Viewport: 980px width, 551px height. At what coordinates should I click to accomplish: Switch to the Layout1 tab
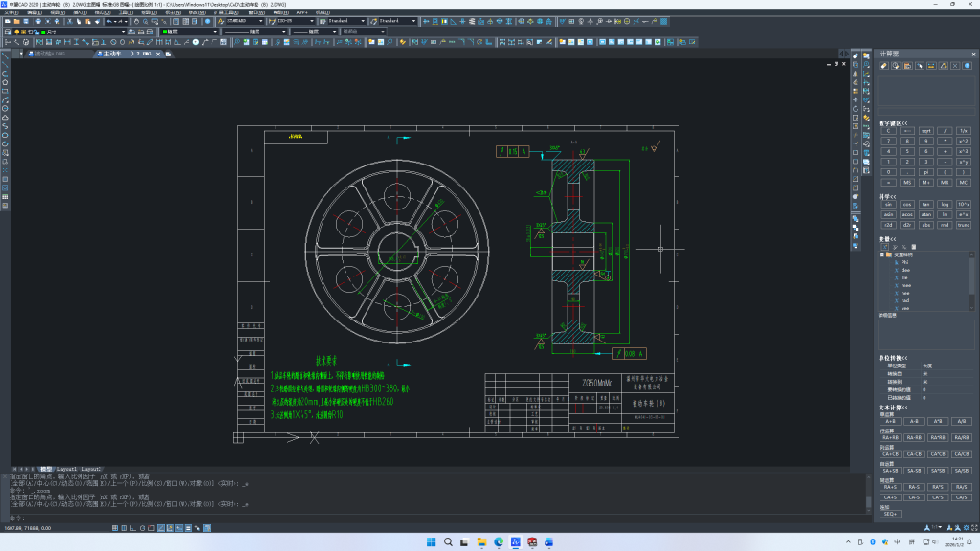pyautogui.click(x=67, y=469)
